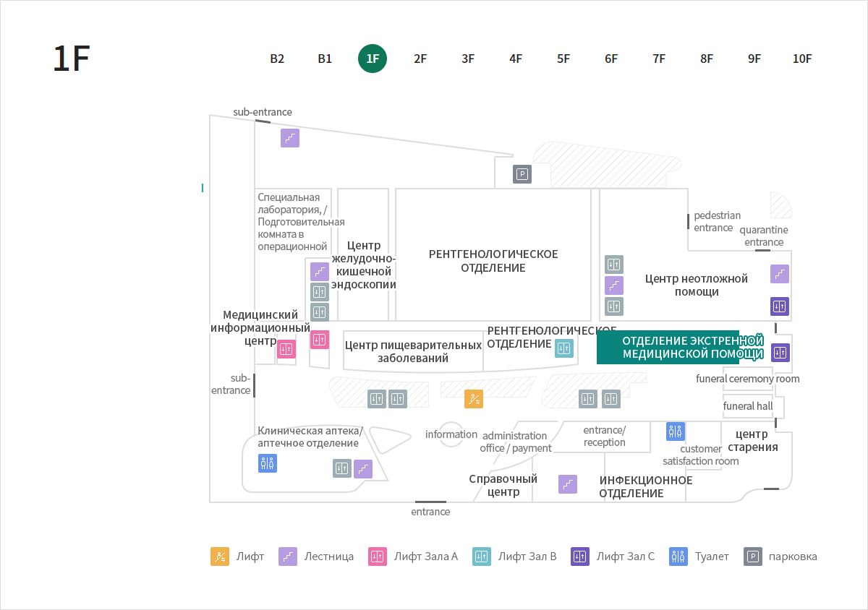Viewport: 868px width, 610px height.
Task: Click Центр неотложной помощи label
Action: pos(697,285)
